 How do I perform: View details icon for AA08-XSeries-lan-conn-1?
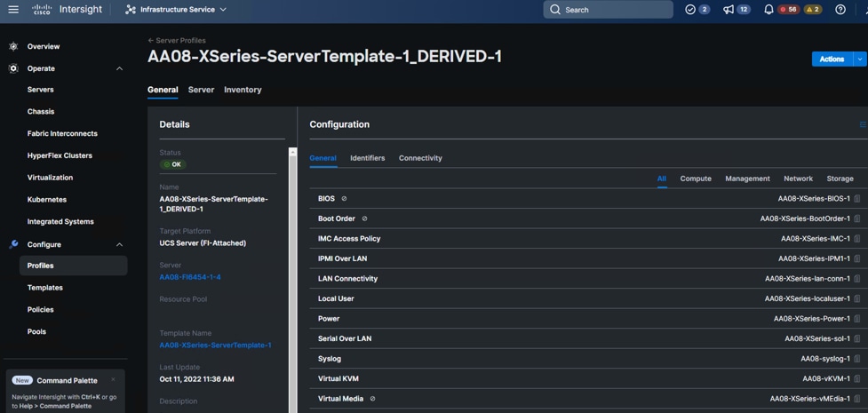coord(857,279)
